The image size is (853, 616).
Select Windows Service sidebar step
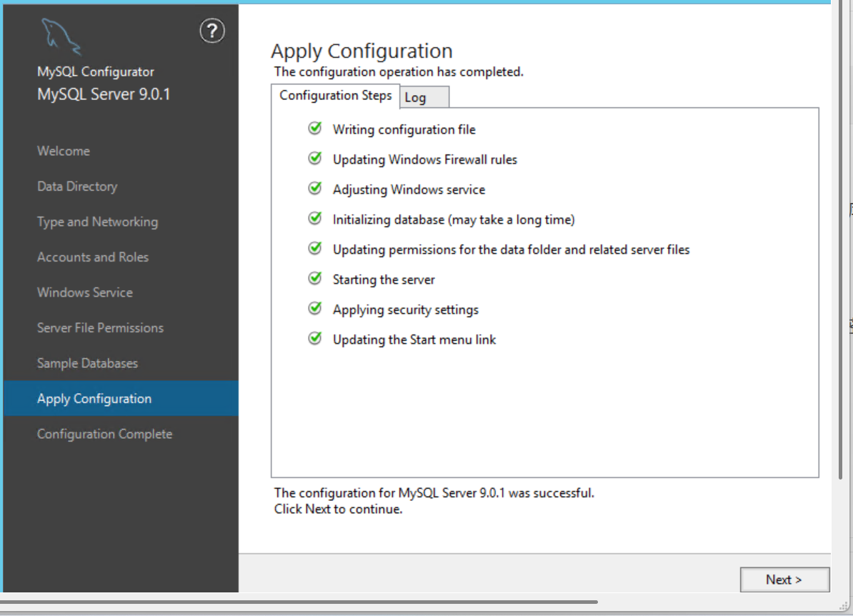[x=85, y=292]
